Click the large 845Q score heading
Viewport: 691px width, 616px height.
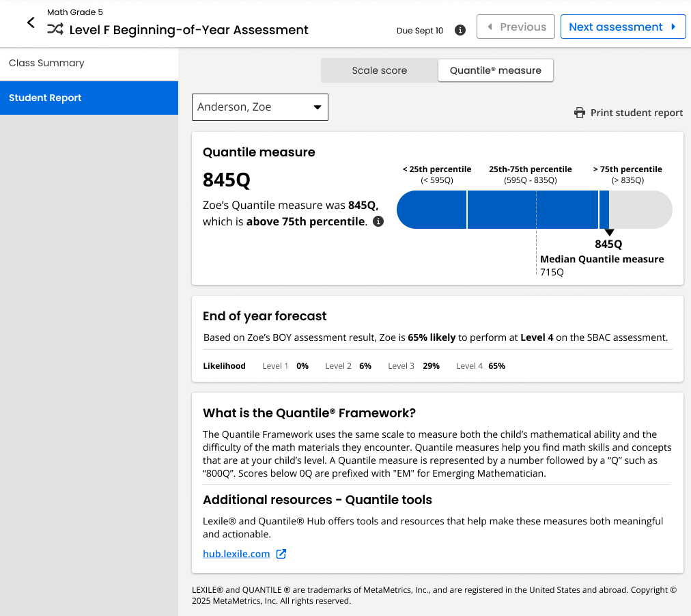227,180
